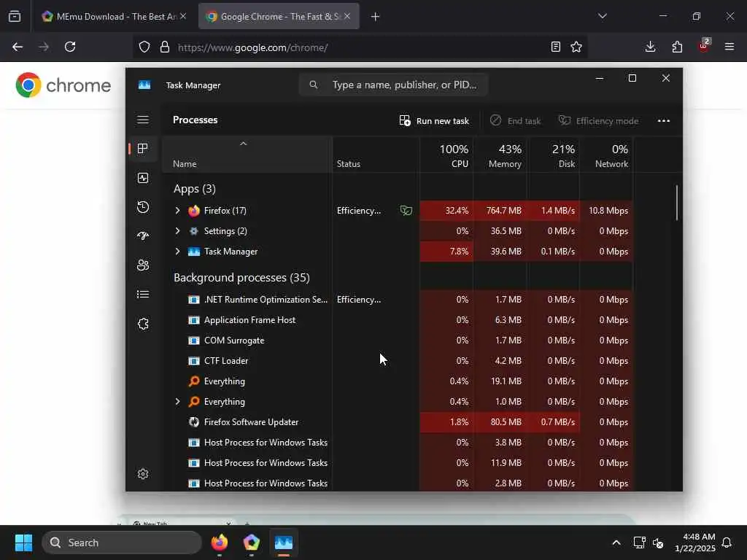Click the site padlock icon in address bar

click(x=165, y=47)
